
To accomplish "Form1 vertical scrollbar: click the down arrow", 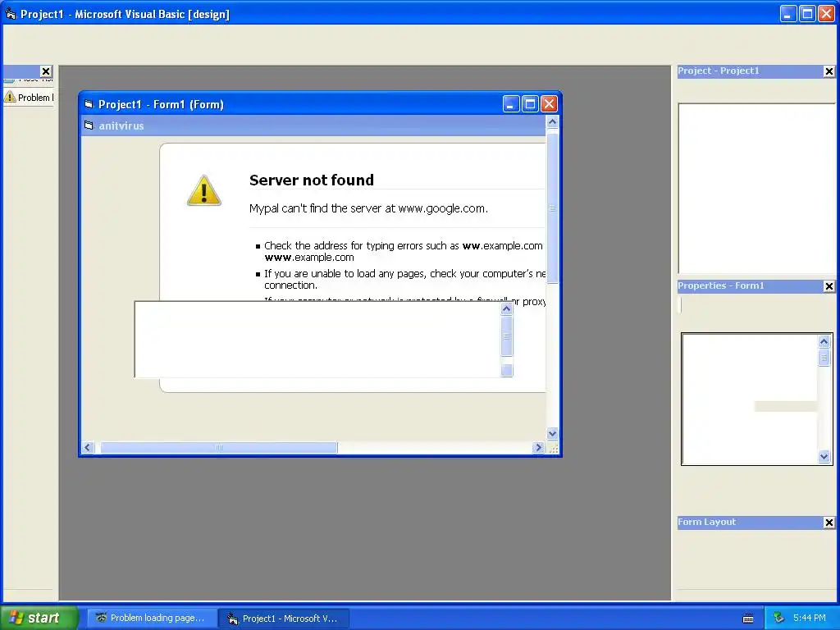I will 552,433.
